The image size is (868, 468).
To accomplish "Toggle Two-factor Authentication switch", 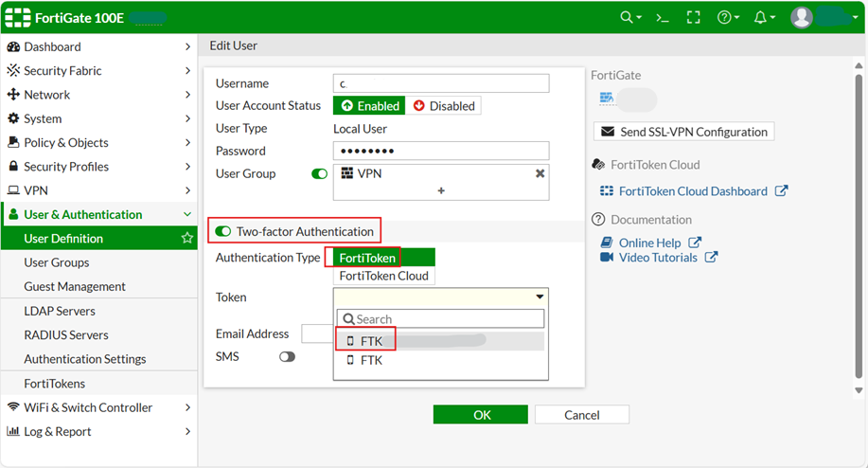I will [x=223, y=231].
